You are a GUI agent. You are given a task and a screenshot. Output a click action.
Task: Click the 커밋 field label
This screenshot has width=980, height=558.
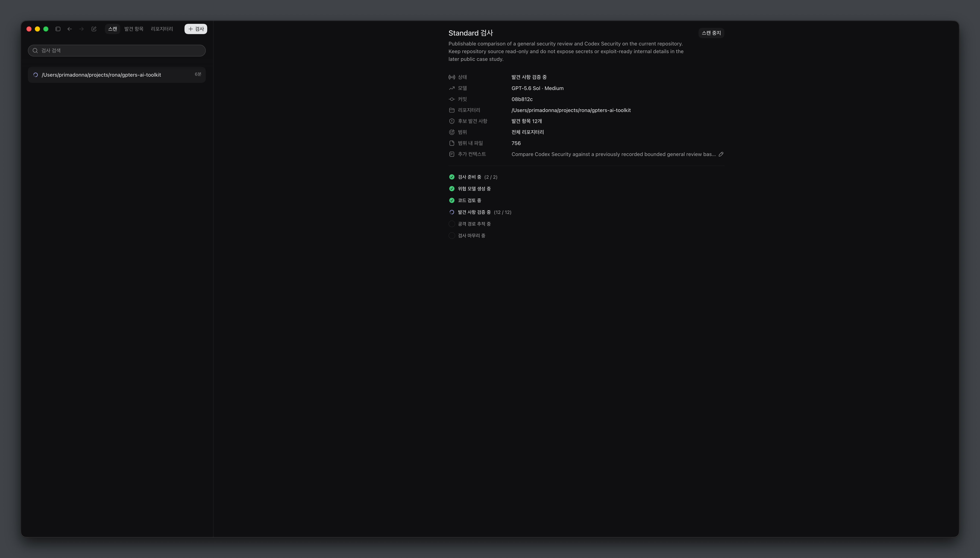[x=463, y=99]
